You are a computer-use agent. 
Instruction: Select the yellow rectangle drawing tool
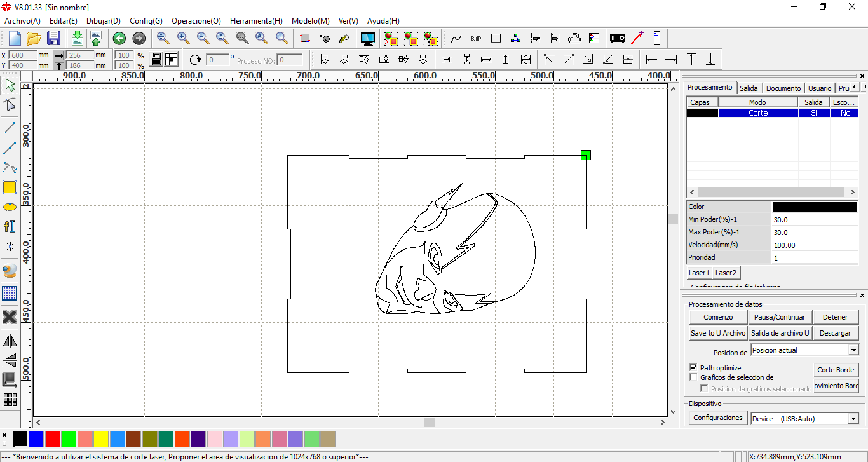10,187
